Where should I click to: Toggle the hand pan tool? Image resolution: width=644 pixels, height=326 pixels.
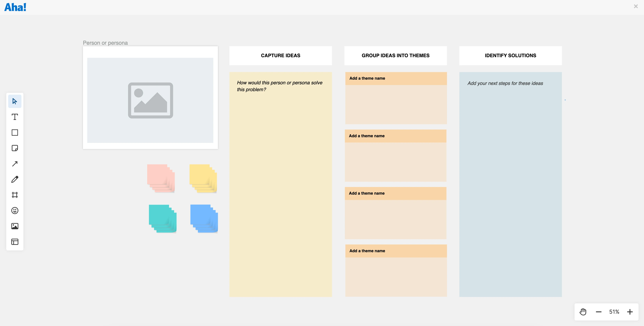tap(583, 312)
